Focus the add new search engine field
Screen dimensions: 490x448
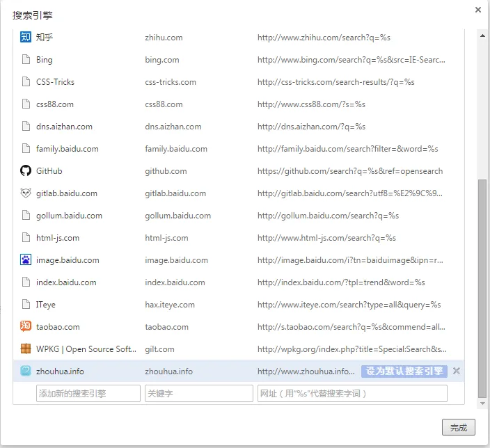pyautogui.click(x=88, y=393)
